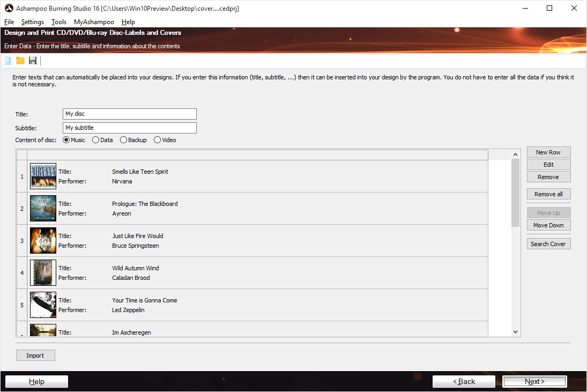587x392 pixels.
Task: Click the Remove all button
Action: (x=548, y=194)
